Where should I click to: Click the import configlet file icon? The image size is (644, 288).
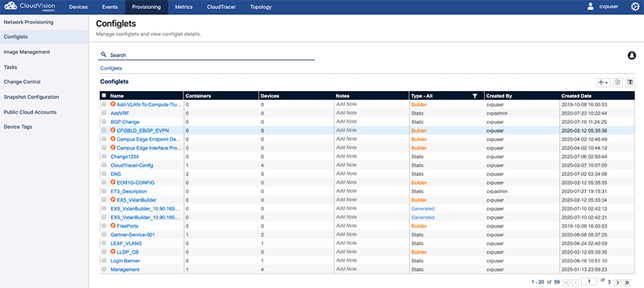617,83
